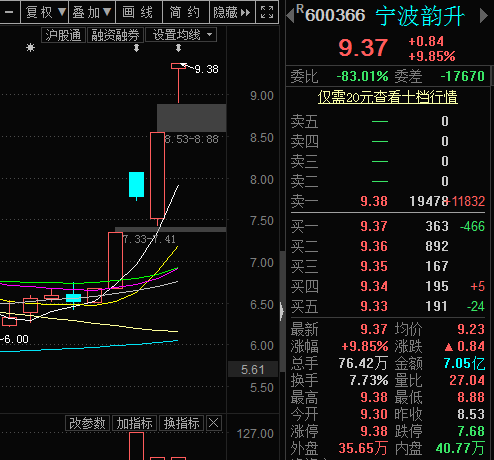Viewport: 494px width, 460px height.
Task: Click the gap range label 8.53-8.88
Action: pyautogui.click(x=192, y=139)
